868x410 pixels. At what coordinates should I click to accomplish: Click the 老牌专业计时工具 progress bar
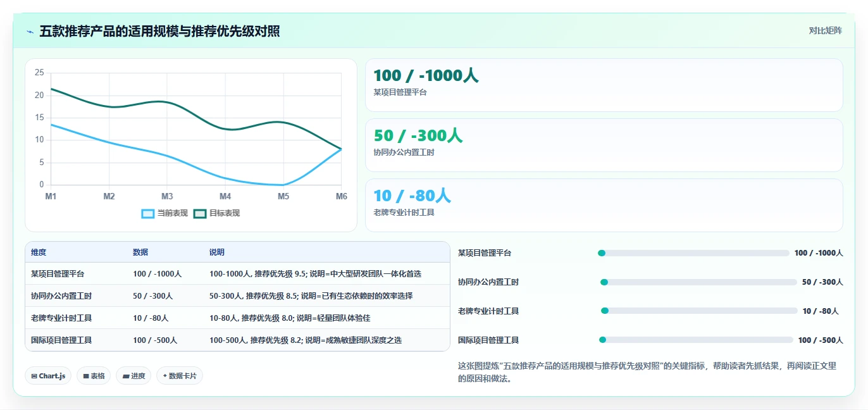(x=699, y=311)
